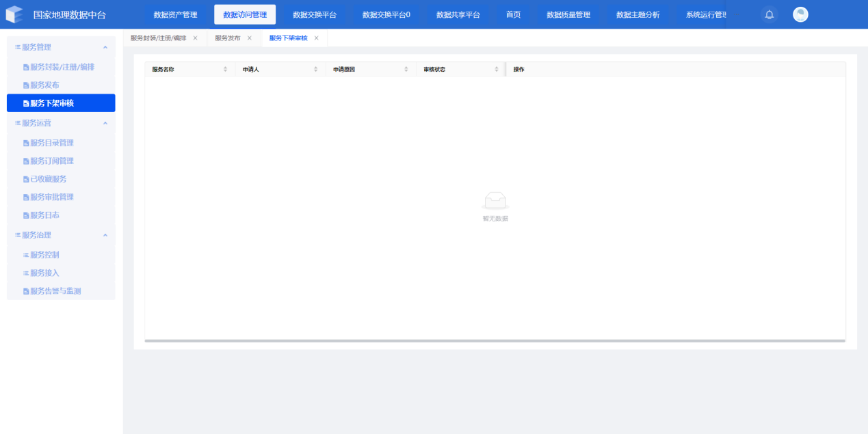This screenshot has width=868, height=434.
Task: Collapse the 服务管理 sidebar group
Action: coord(105,47)
